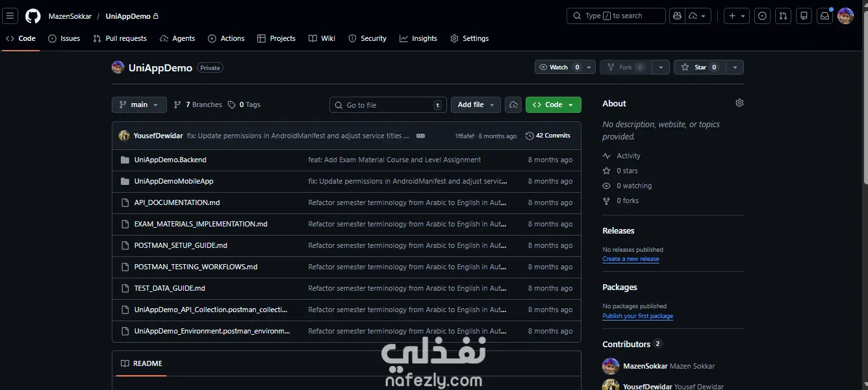Open POSTMAN_TESTING_WORKFLOWS.md file

196,267
